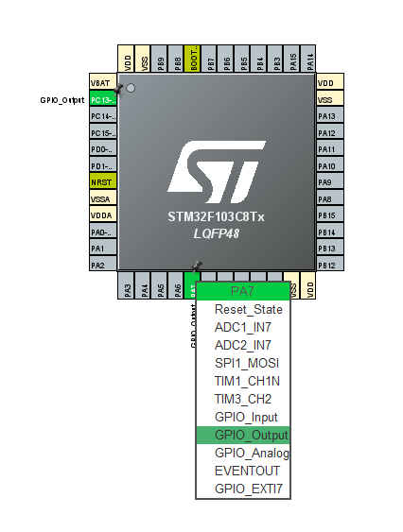Click the PC15 pin

tap(103, 132)
